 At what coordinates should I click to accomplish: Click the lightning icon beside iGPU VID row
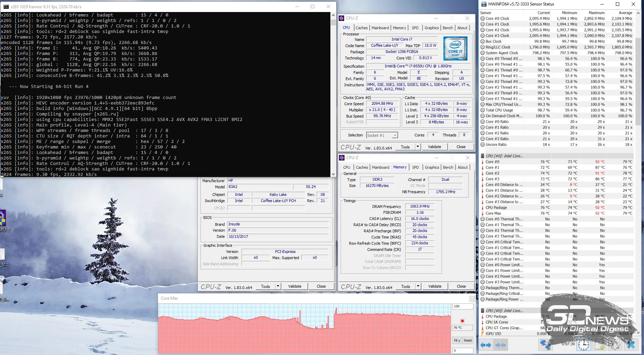click(483, 334)
